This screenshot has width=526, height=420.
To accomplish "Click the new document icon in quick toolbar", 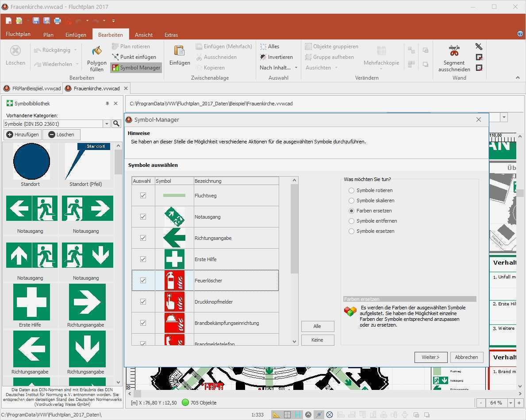I will (8, 21).
